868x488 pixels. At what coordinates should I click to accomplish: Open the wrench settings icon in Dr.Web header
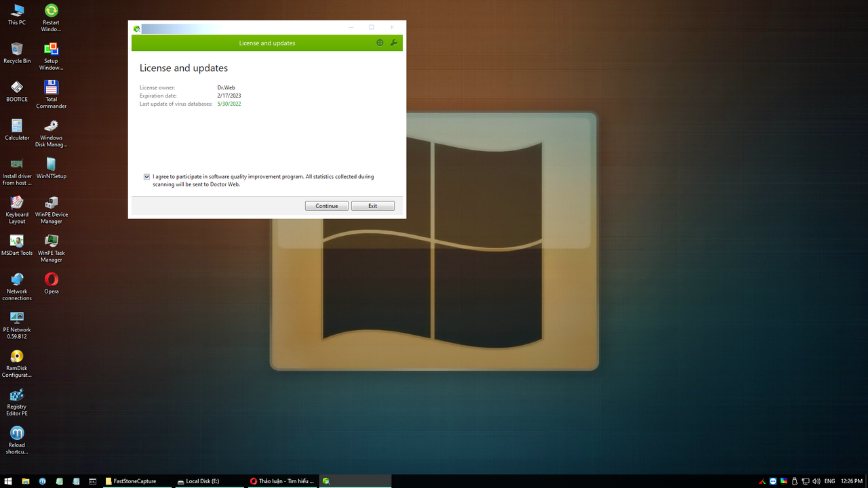pyautogui.click(x=393, y=43)
